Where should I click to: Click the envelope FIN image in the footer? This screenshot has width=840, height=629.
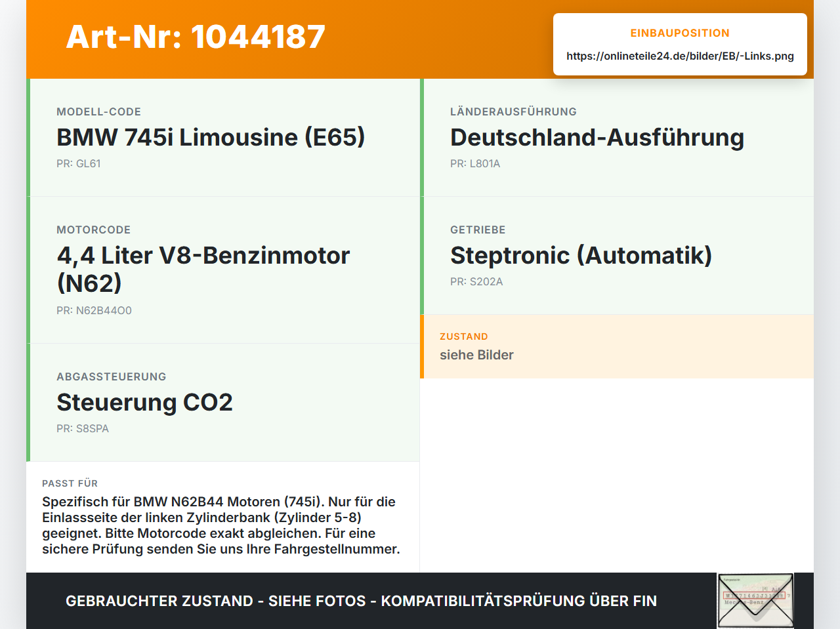pos(755,601)
